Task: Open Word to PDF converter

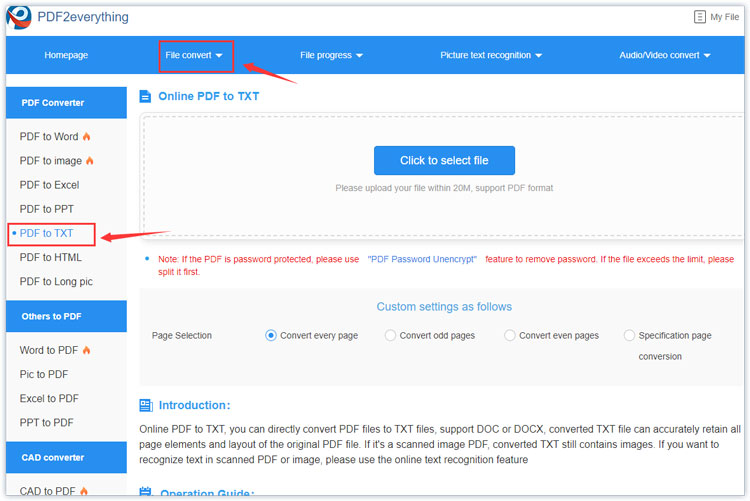Action: [49, 350]
